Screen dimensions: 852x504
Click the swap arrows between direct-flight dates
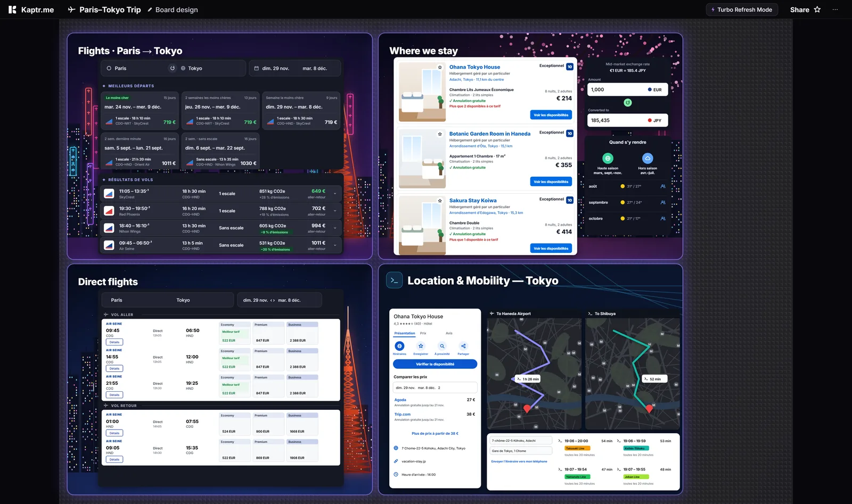point(273,300)
